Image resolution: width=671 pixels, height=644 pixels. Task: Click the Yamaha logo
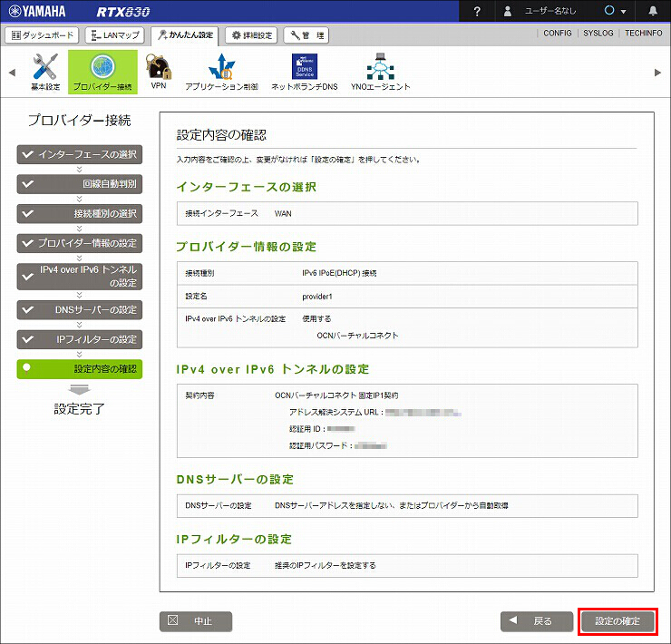(x=37, y=11)
